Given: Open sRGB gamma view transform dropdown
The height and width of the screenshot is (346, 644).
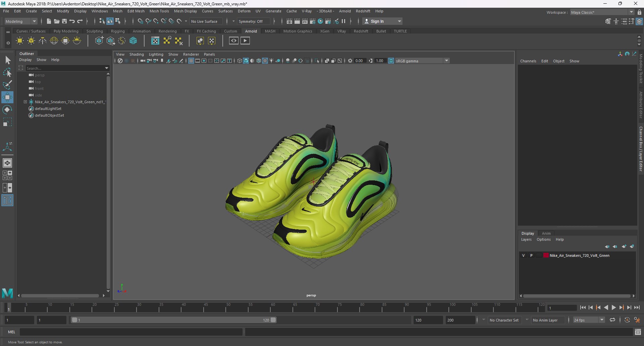Looking at the screenshot, I should click(446, 61).
